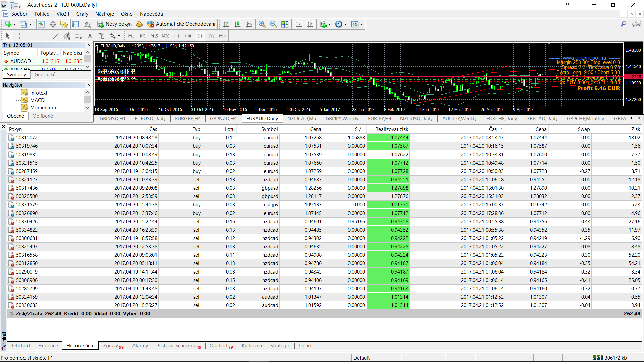Image resolution: width=644 pixels, height=362 pixels.
Task: Draw a vertical line tool
Action: tap(33, 36)
